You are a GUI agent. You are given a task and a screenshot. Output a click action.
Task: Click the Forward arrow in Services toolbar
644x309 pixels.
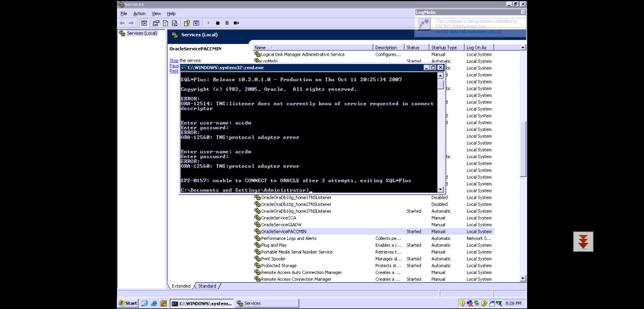pyautogui.click(x=131, y=23)
